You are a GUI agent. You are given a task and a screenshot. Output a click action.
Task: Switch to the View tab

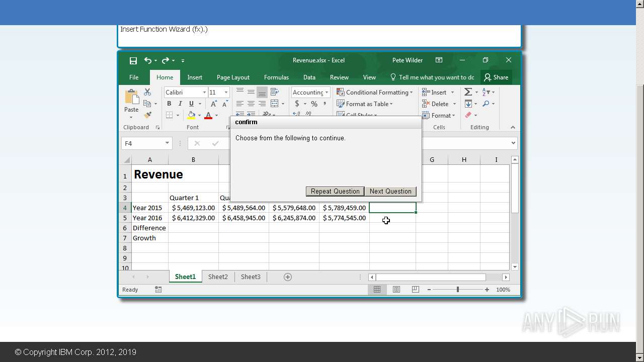(x=369, y=77)
